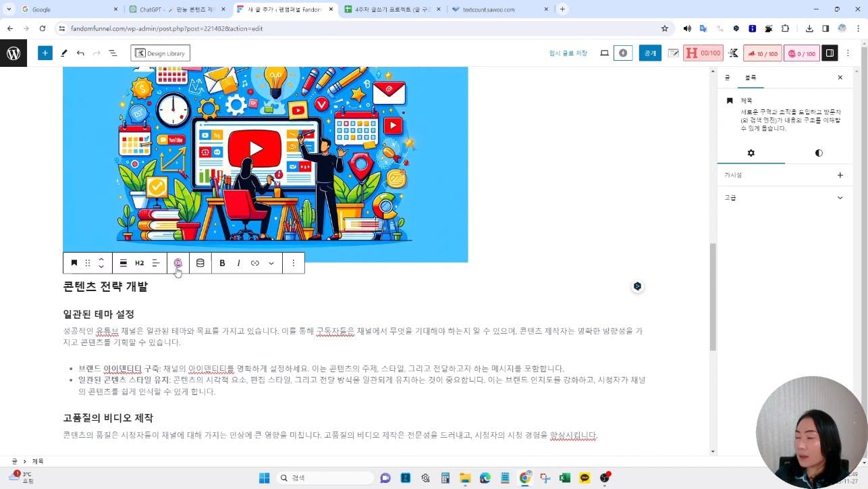Click the '고품질의 비디오 제작' subheading

[108, 418]
